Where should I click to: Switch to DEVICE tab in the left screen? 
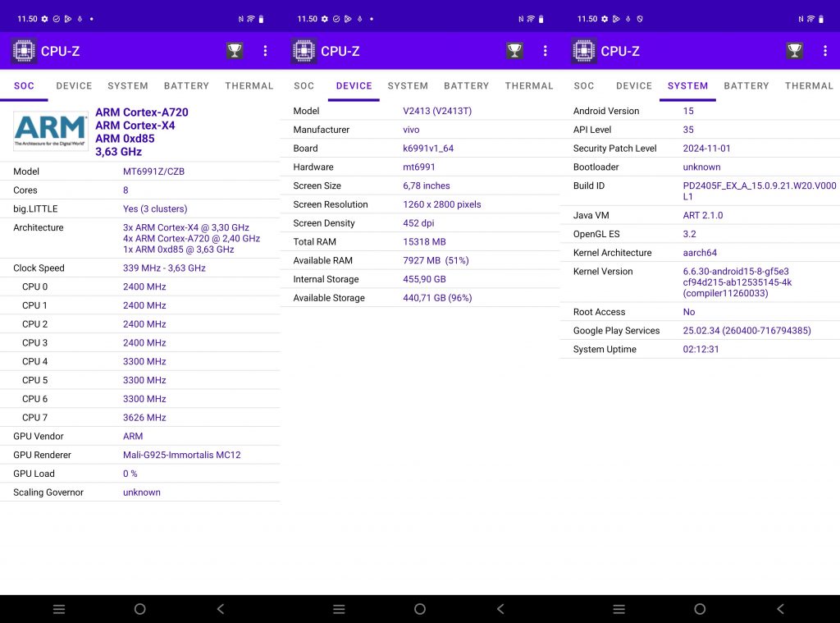[74, 86]
